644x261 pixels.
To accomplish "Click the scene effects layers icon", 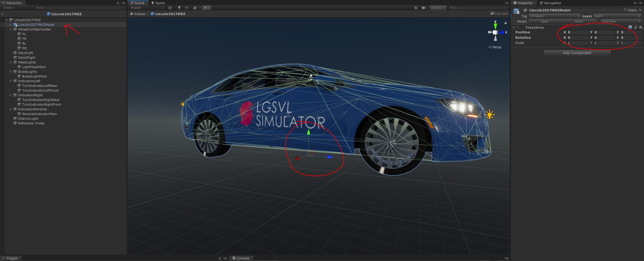I will [195, 8].
